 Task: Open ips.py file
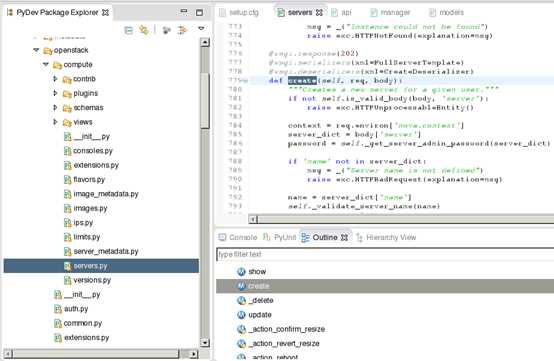pyautogui.click(x=78, y=223)
